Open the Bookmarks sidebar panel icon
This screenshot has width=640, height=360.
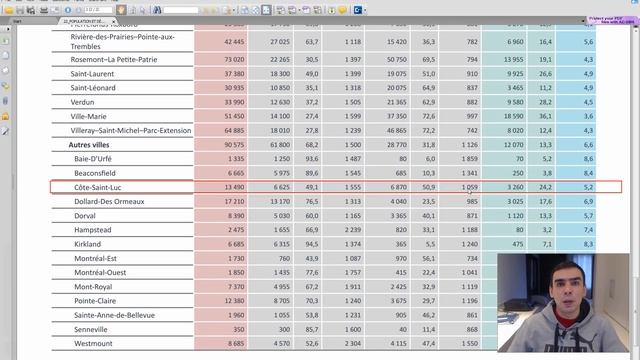5,41
